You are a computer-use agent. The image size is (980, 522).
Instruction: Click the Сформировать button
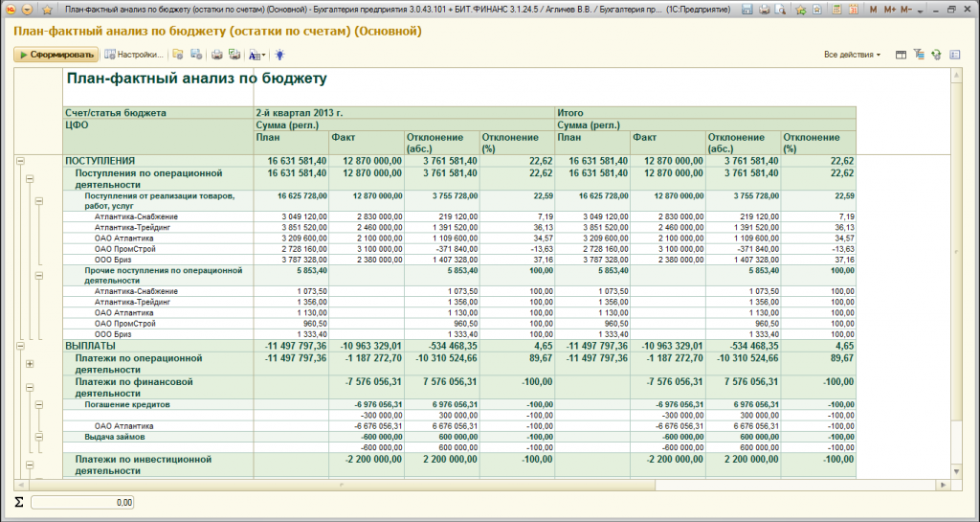point(56,55)
